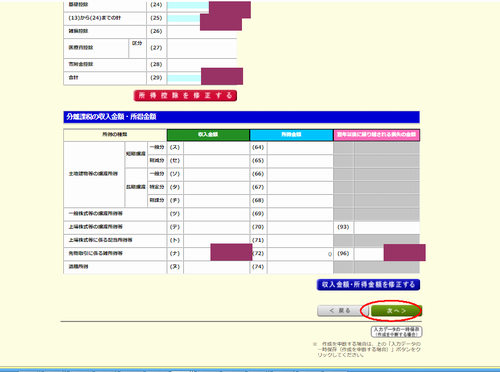Click the (ソ) code cell
Screen dimensions: 500x372
click(175, 174)
